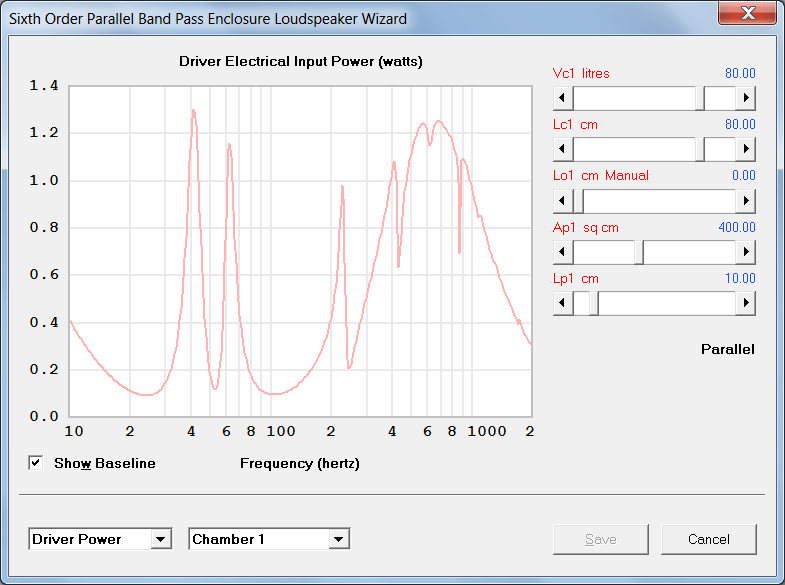Screen dimensions: 785x585
Task: Decrease Vc1 litres with left arrow
Action: coord(563,98)
